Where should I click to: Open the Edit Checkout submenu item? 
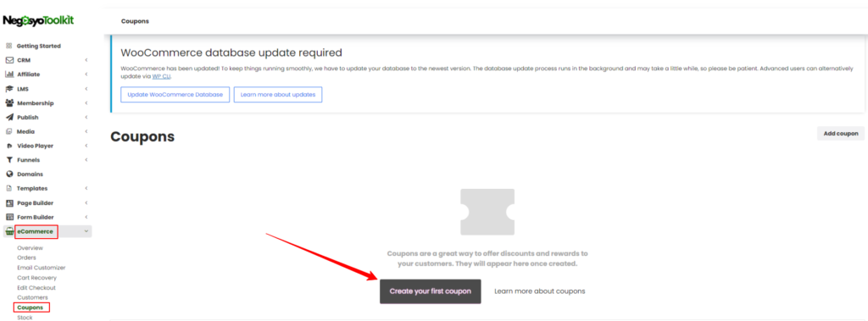click(x=36, y=288)
